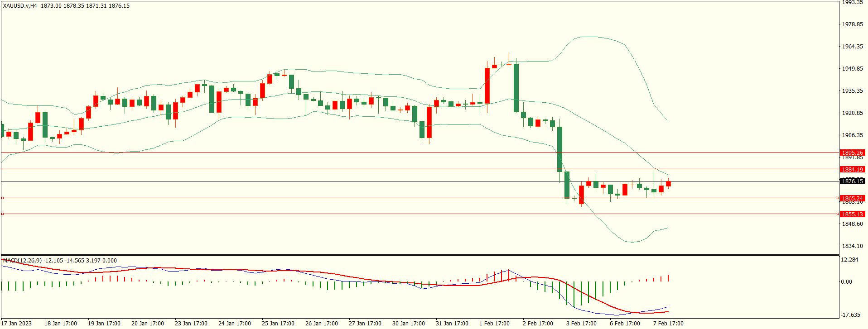Click the 31 Jan 17:00 time label
868x329 pixels.
coord(452,324)
